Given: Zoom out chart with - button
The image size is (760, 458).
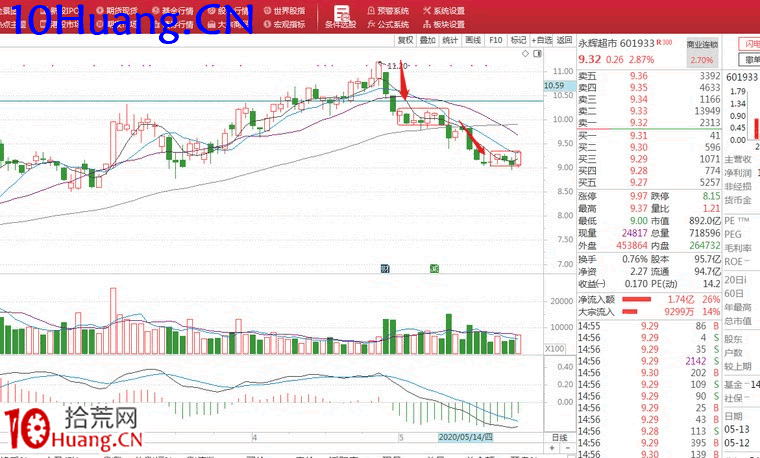Looking at the screenshot, I should [x=568, y=448].
